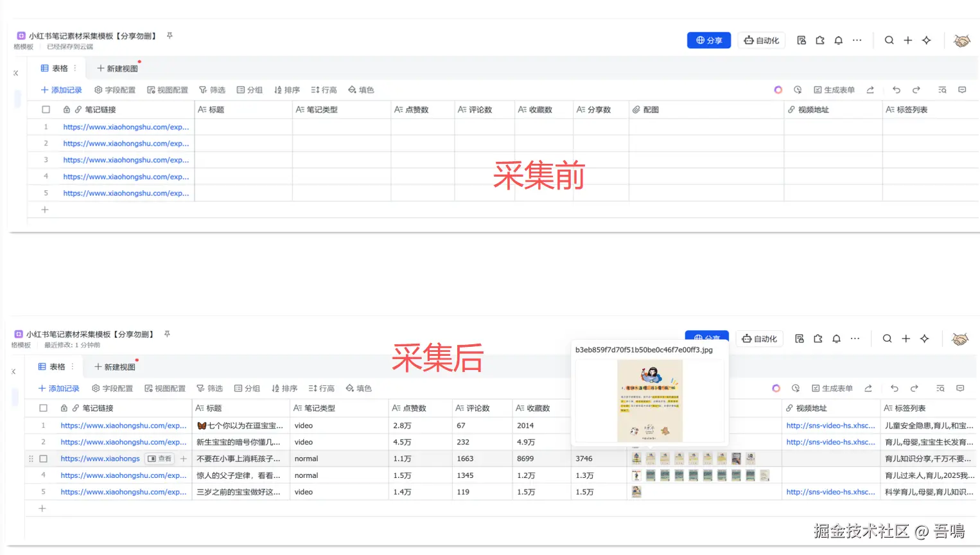Open the comments icon in 采集后 toolbar

tap(960, 389)
